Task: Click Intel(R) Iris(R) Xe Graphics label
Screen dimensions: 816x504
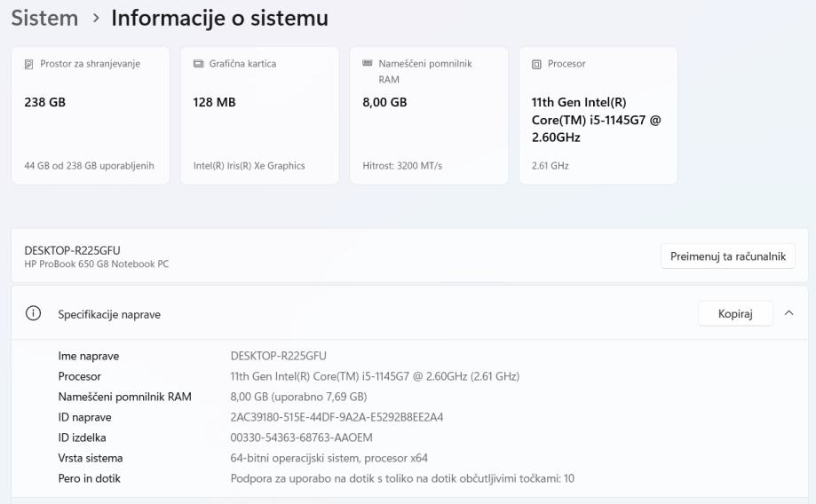Action: 249,166
